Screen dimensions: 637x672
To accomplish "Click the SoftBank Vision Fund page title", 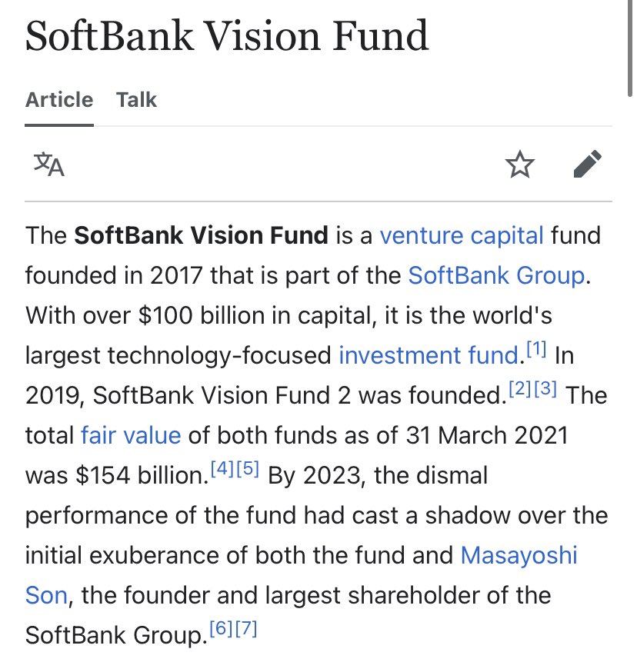I will [x=227, y=36].
